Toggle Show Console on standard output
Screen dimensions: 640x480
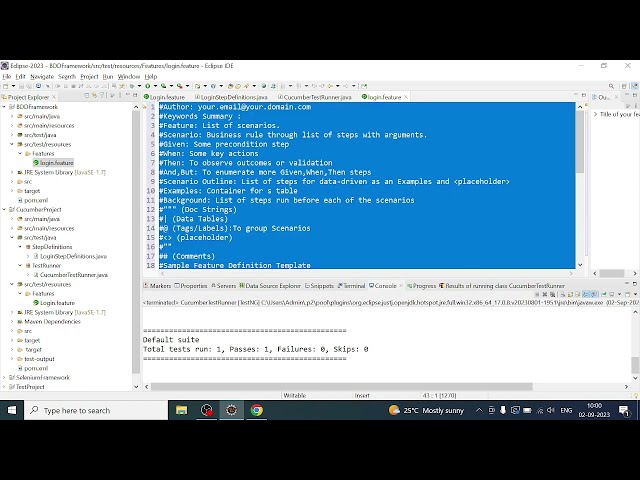click(x=586, y=294)
